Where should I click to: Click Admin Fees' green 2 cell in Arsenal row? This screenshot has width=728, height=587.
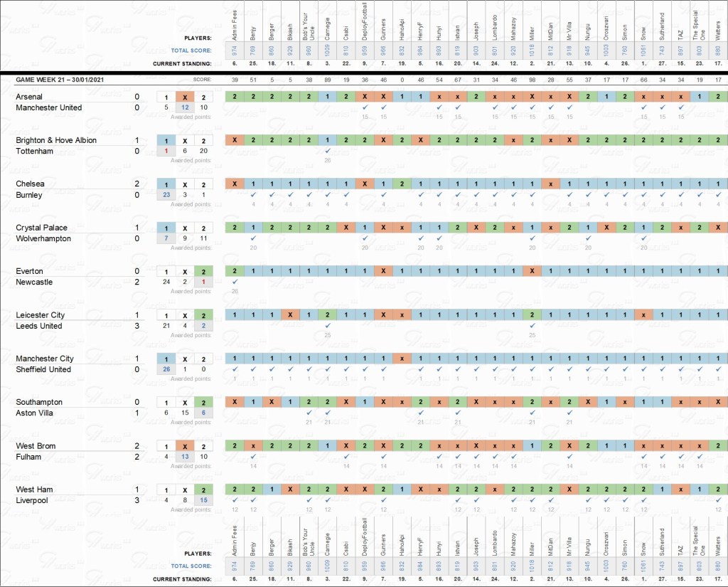tap(235, 97)
